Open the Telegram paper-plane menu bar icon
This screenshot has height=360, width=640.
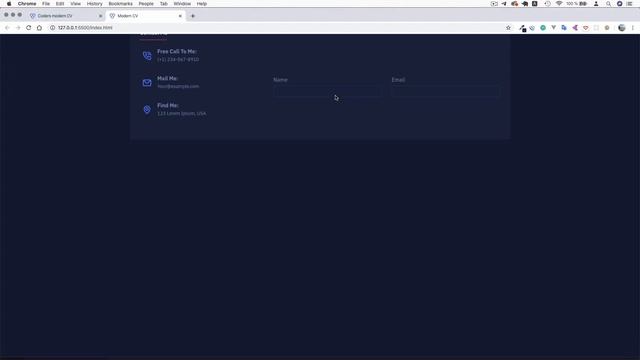coord(504,4)
